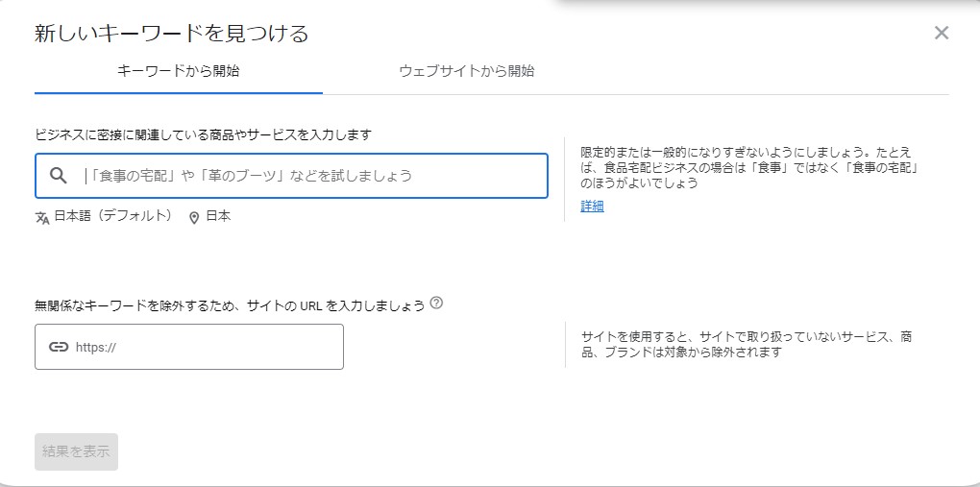The height and width of the screenshot is (487, 980).
Task: Click the 限定的または一般的 tip text
Action: click(749, 167)
